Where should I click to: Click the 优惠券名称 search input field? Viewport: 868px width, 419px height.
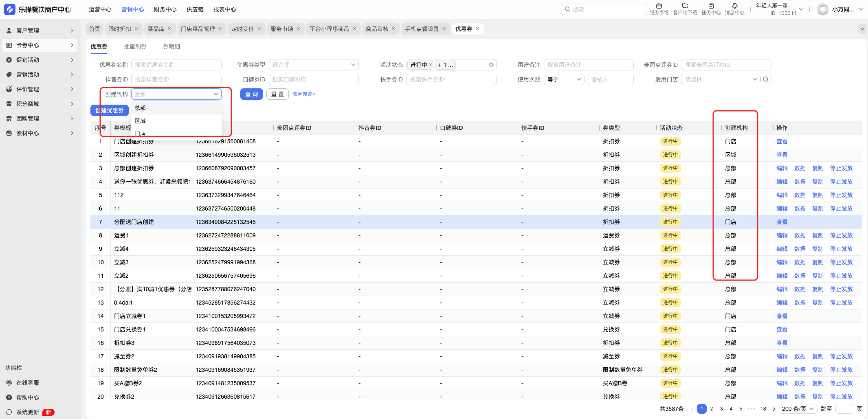(x=176, y=65)
